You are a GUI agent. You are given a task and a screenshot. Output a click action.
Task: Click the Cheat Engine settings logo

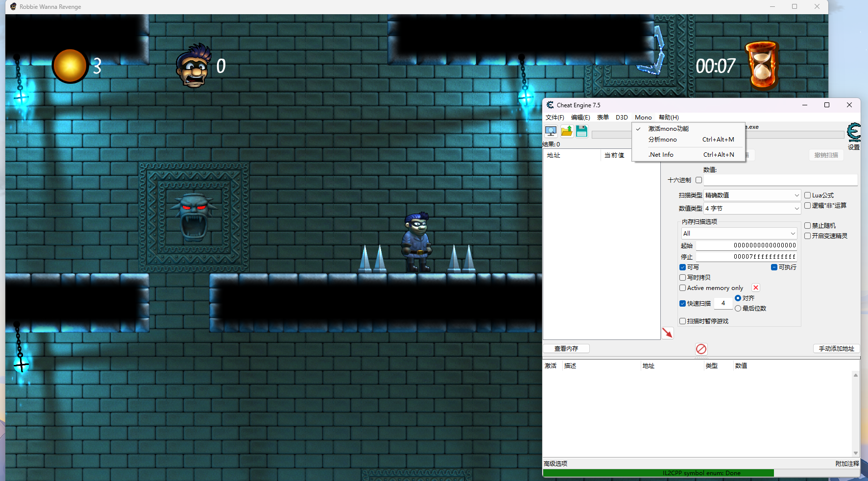tap(853, 132)
